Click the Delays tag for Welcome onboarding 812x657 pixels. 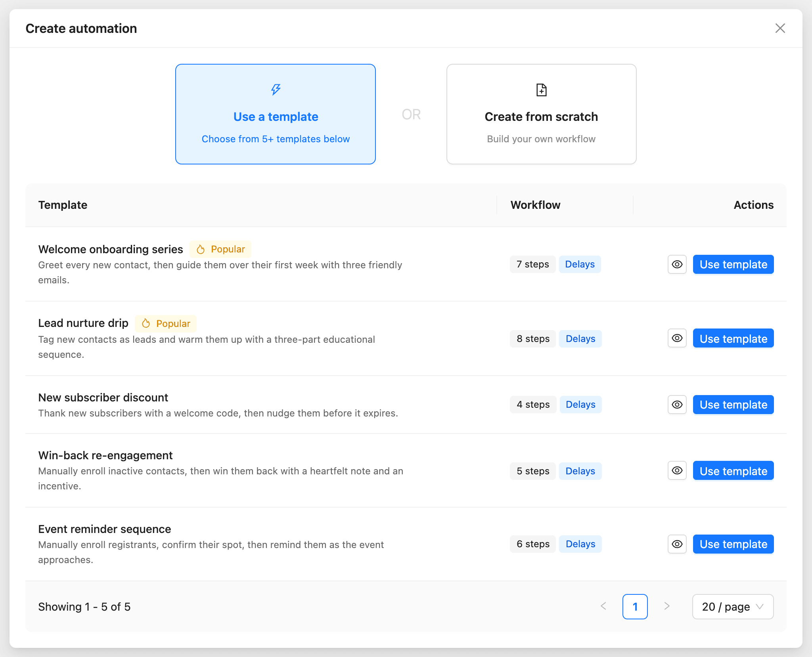(580, 264)
